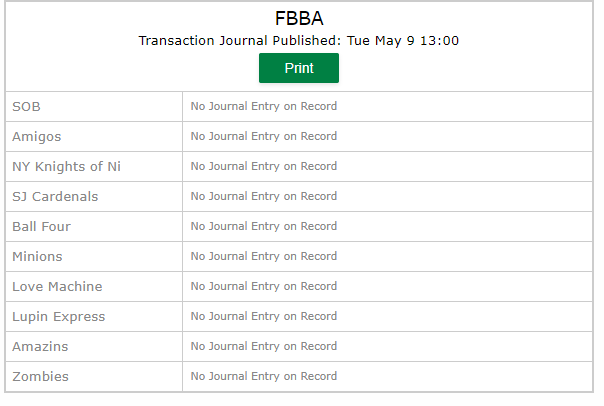
Task: Click Zombies' No Journal Entry text
Action: coord(264,376)
